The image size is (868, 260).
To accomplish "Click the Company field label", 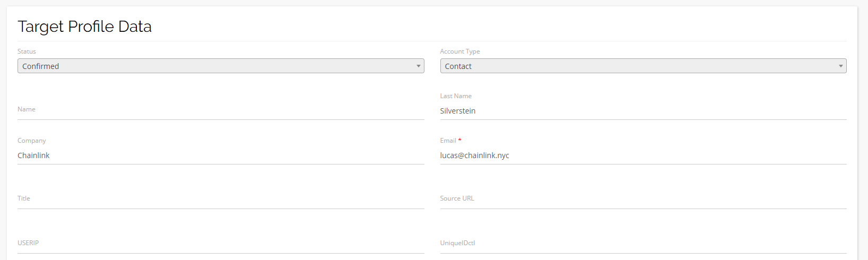I will tap(31, 141).
